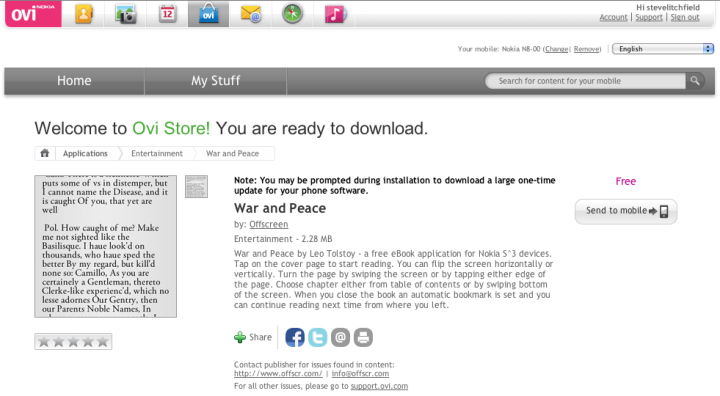Open the My Stuff tab
Viewport: 720px width, 396px height.
tap(215, 81)
